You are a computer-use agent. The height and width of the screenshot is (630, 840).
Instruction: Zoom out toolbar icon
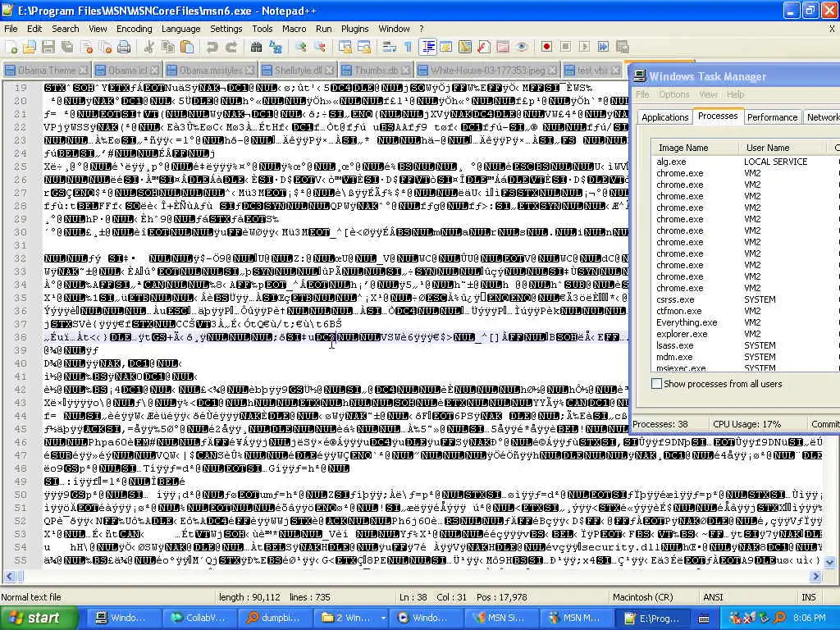pyautogui.click(x=320, y=47)
